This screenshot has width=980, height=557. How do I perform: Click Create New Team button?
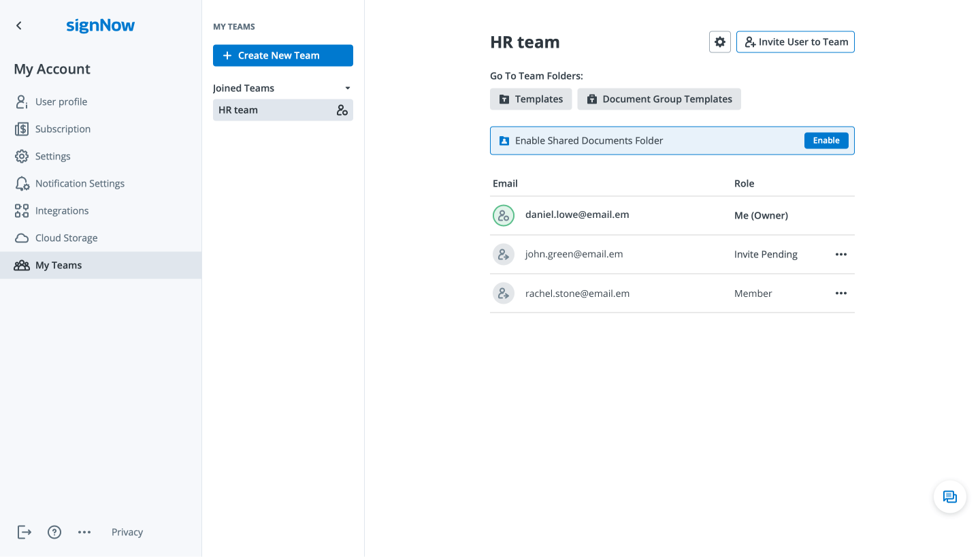[282, 56]
